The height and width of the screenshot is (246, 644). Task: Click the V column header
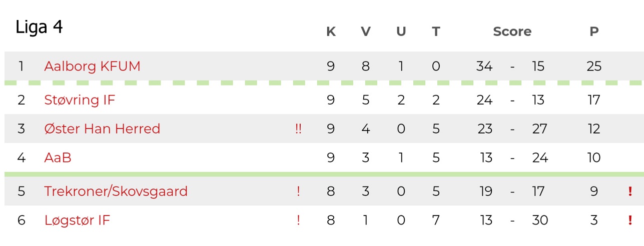click(x=366, y=31)
